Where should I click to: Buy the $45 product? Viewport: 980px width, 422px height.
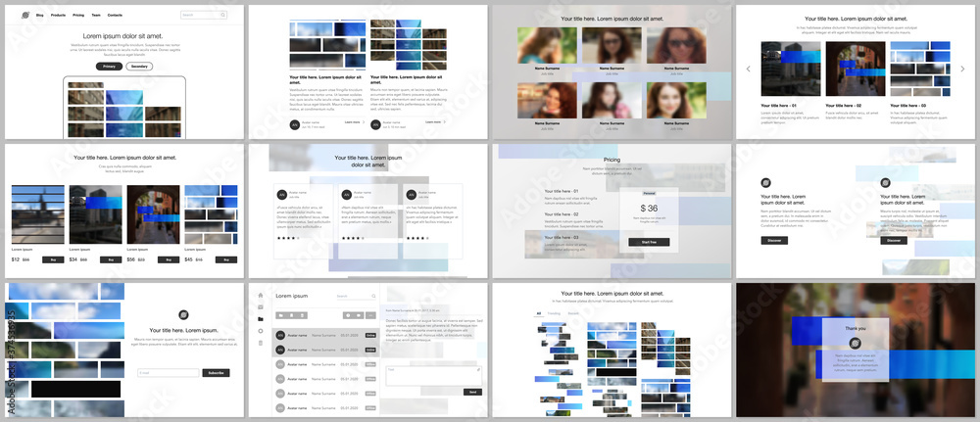226,259
